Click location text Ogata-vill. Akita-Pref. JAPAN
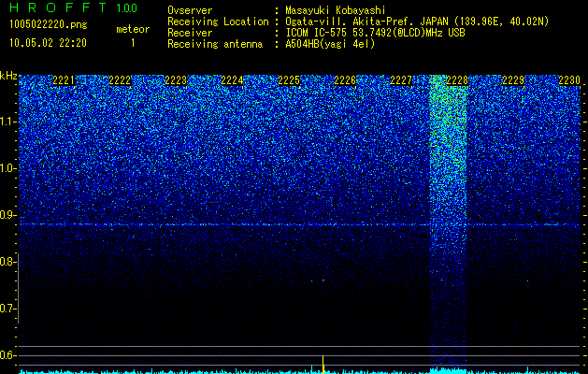The image size is (588, 374). click(368, 22)
